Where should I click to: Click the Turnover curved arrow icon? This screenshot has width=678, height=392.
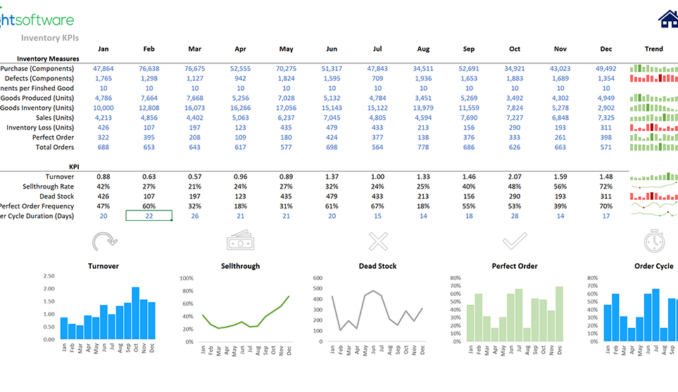point(104,241)
